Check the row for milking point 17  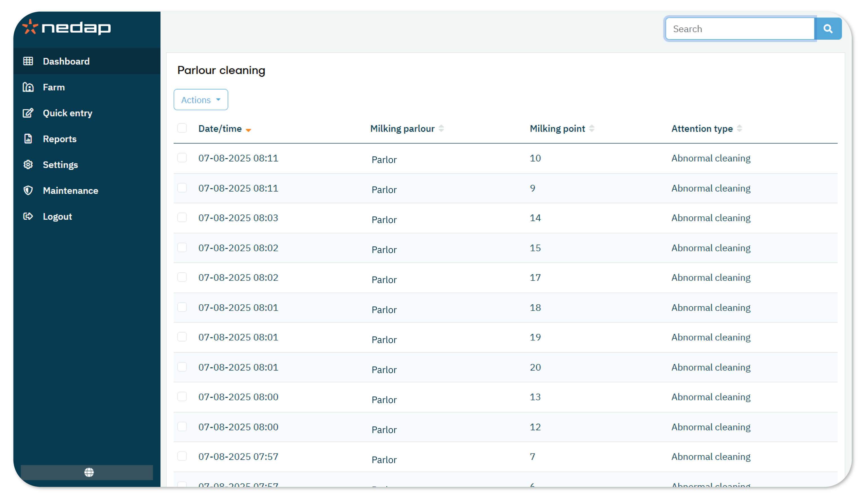(182, 277)
